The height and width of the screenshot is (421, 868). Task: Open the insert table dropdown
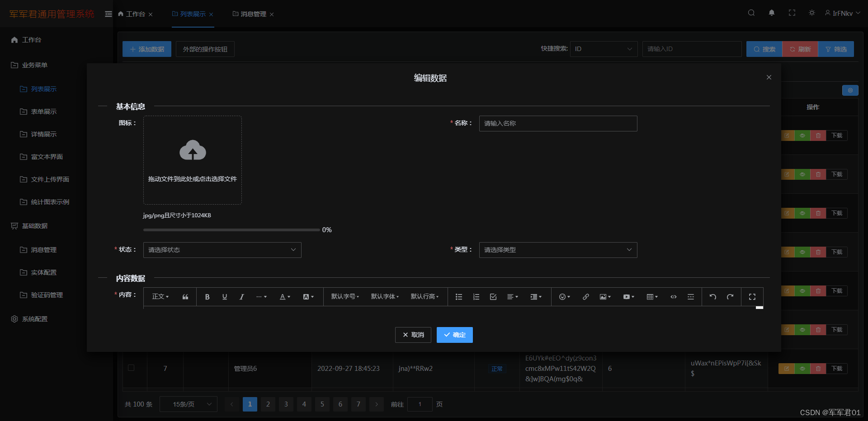[x=652, y=297]
